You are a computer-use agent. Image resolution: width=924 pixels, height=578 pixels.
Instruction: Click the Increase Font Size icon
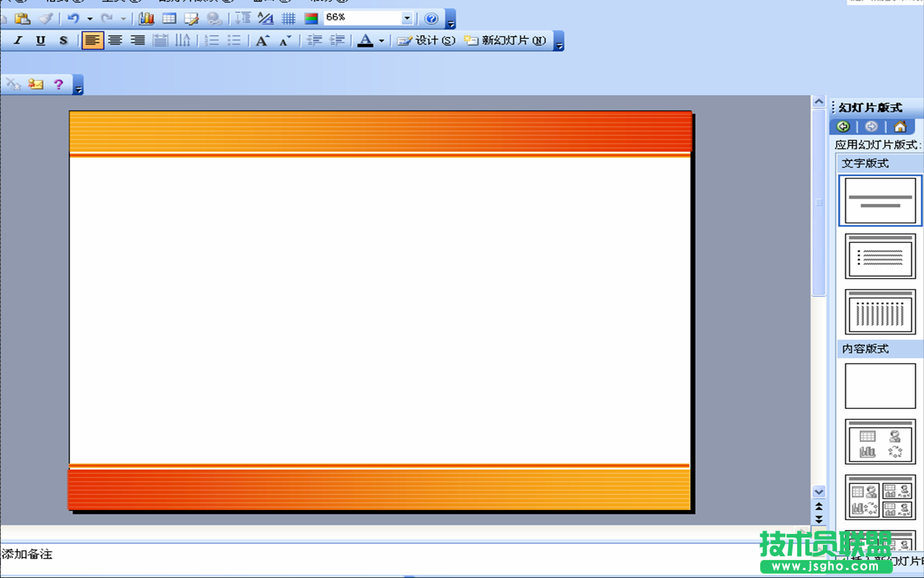262,40
